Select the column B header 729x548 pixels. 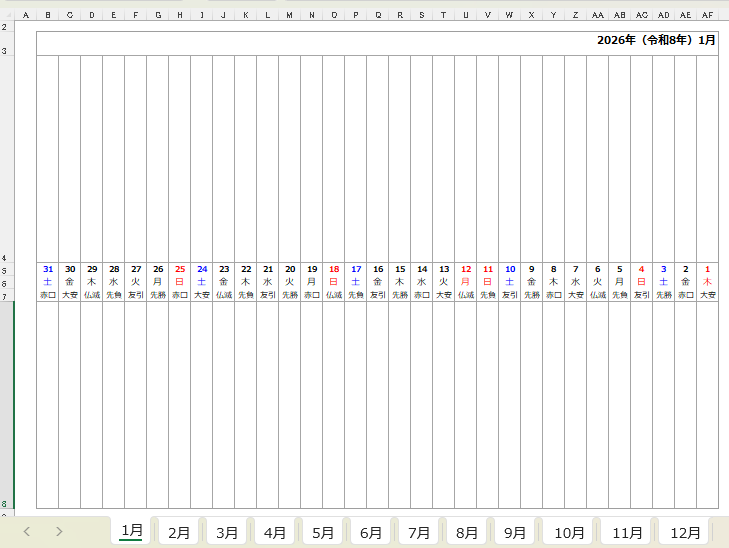47,15
